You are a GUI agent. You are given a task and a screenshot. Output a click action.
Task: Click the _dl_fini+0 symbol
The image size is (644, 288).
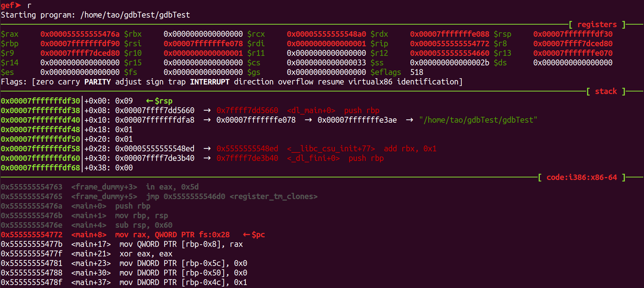(x=313, y=158)
